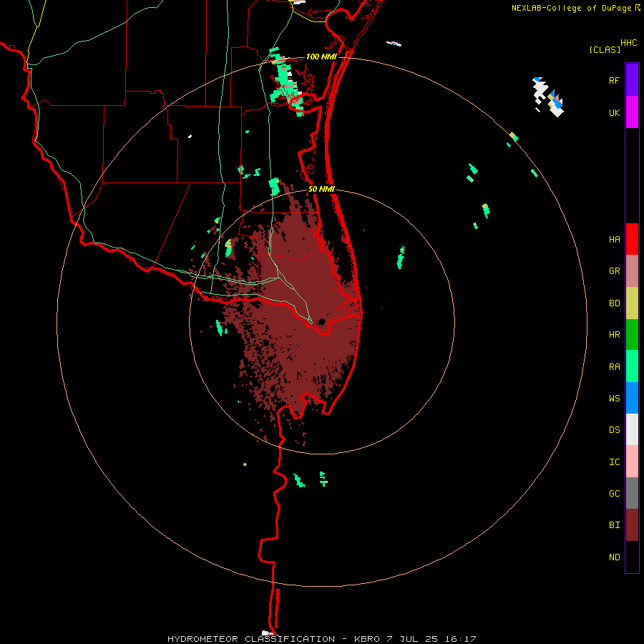Click the RF purple legend swatch

pos(632,80)
